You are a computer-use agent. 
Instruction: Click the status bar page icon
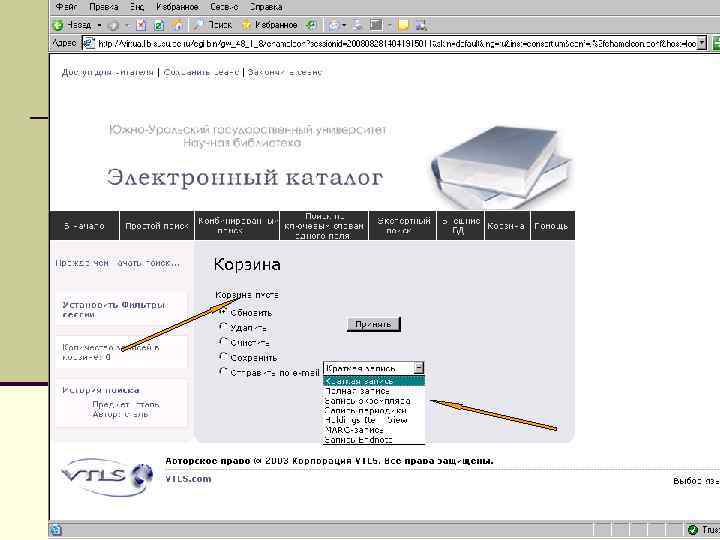[56, 529]
